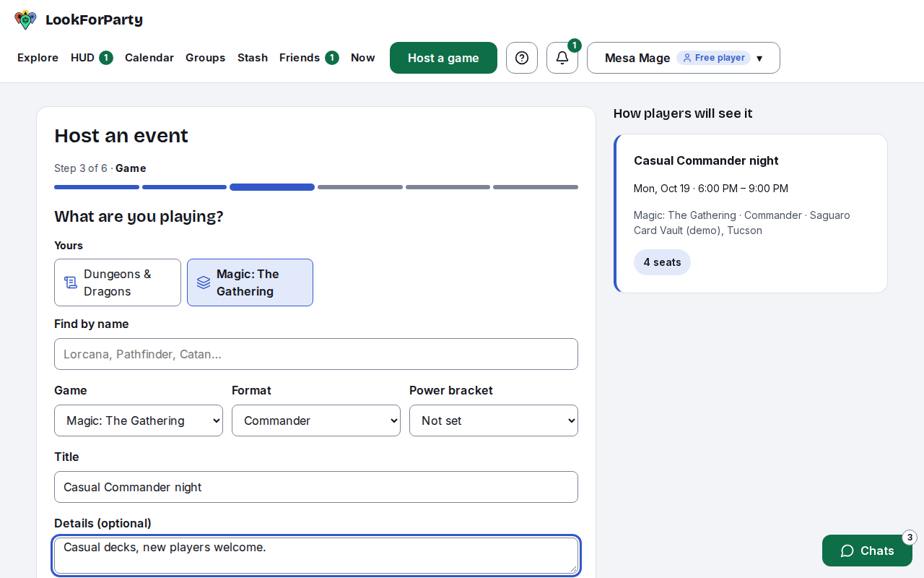Click the LookForParty logo icon
924x578 pixels.
[x=25, y=20]
